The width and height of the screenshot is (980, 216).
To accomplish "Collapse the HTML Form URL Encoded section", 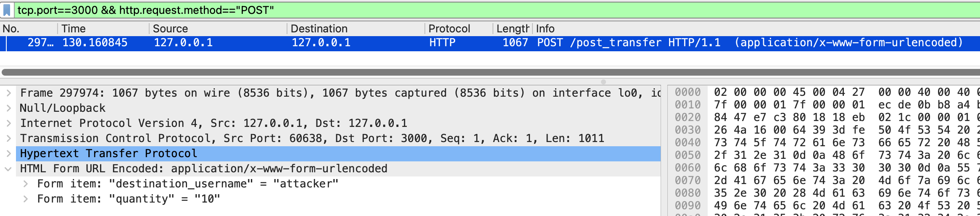I will tap(8, 169).
